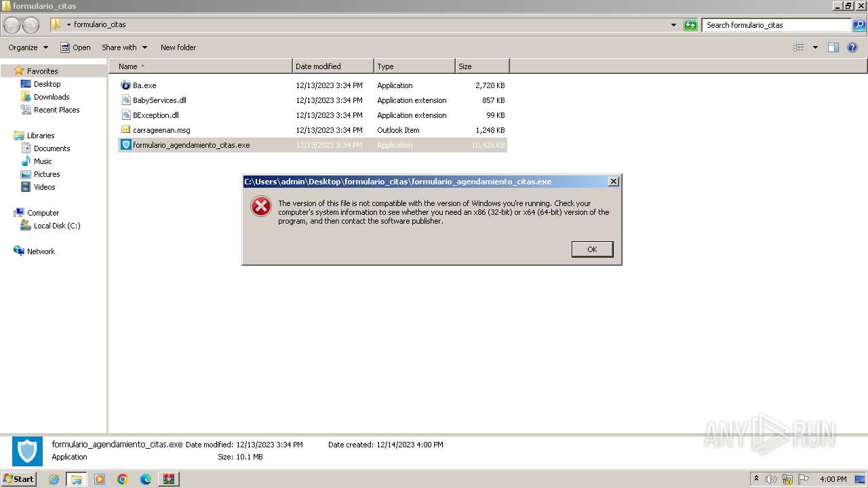Screen dimensions: 868x488
Task: Toggle the preview pane icon
Action: (x=833, y=47)
